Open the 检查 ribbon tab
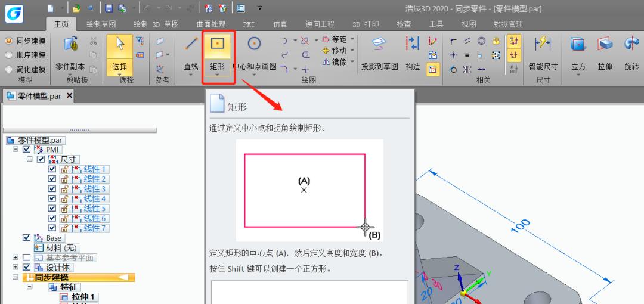 tap(404, 24)
